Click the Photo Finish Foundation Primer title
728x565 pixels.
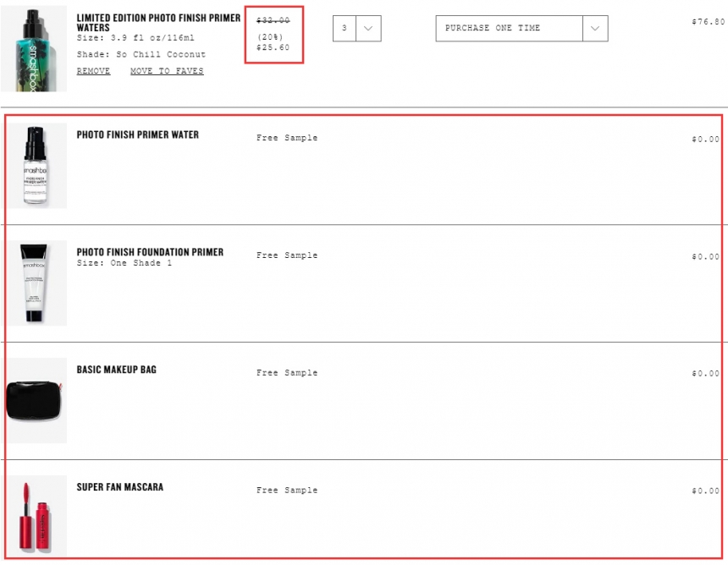click(150, 252)
